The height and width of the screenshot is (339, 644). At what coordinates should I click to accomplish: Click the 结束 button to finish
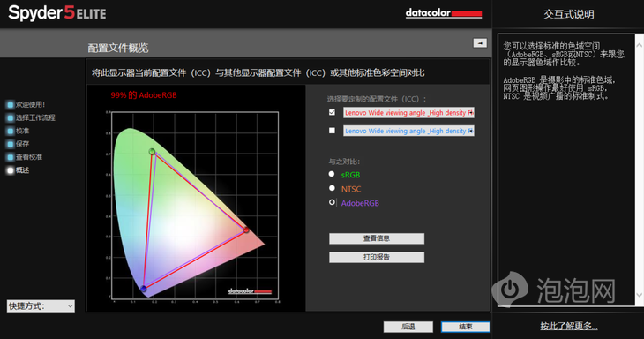(465, 327)
